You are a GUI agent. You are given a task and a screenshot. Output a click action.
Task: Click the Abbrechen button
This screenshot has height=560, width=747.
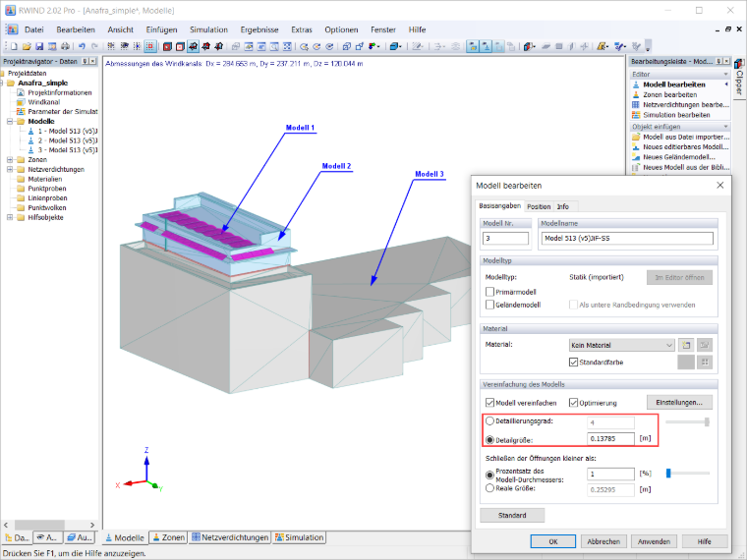tap(603, 541)
